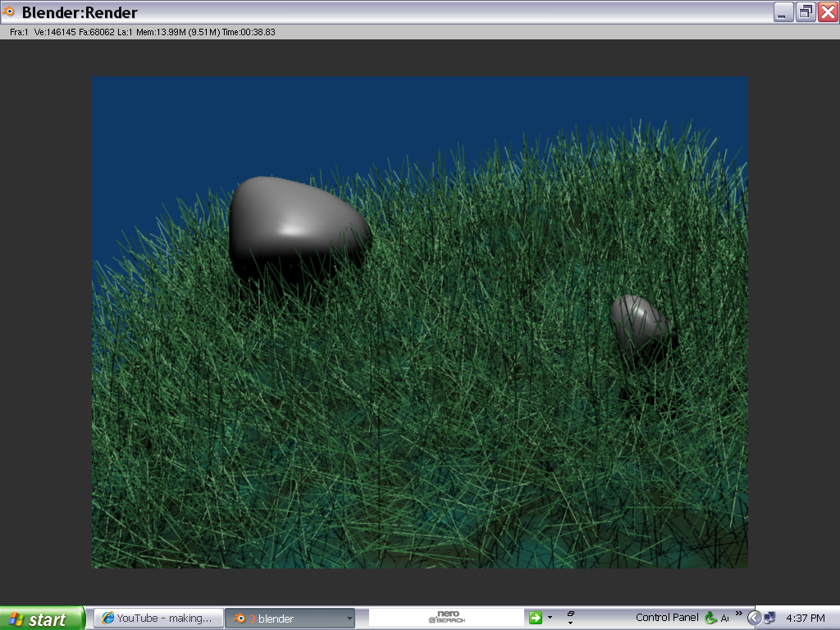The height and width of the screenshot is (630, 840).
Task: Click the Blender icon on the taskbar button
Action: (x=240, y=619)
